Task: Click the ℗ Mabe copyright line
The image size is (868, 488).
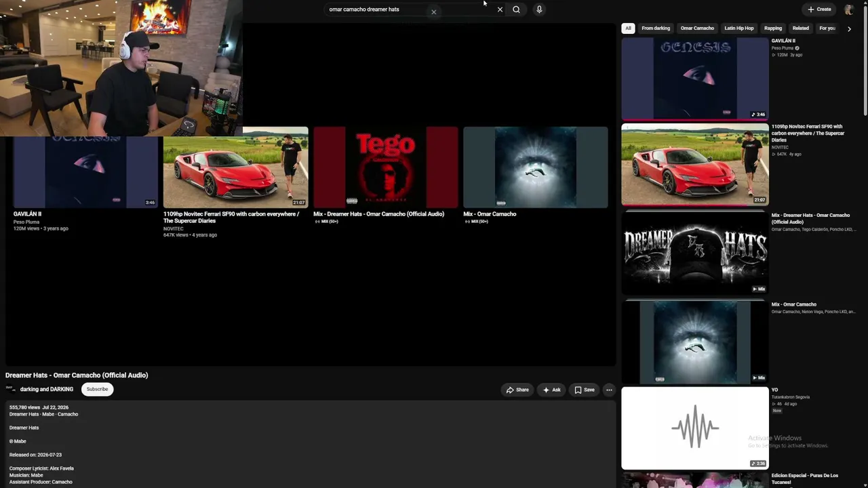Action: (x=18, y=441)
